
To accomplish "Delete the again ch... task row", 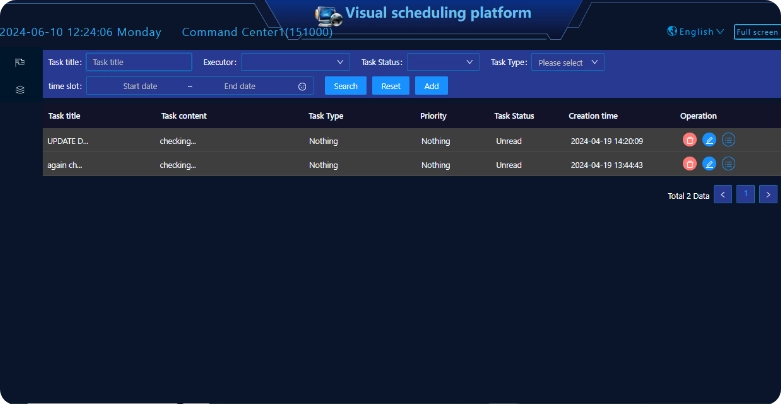I will pos(690,164).
